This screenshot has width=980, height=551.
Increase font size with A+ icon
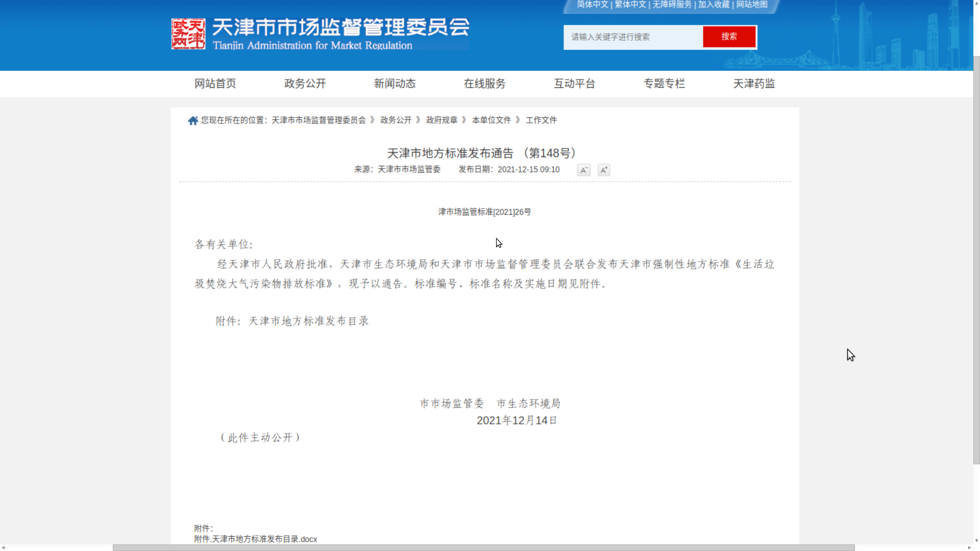604,170
